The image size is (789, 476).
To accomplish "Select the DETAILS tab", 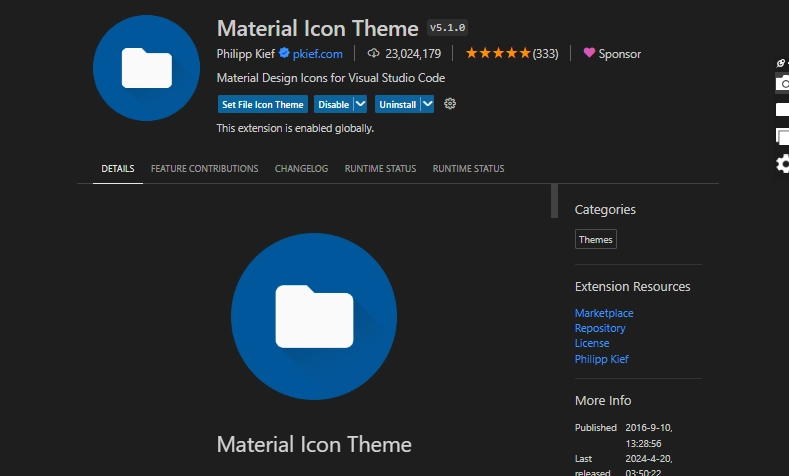I will (118, 169).
